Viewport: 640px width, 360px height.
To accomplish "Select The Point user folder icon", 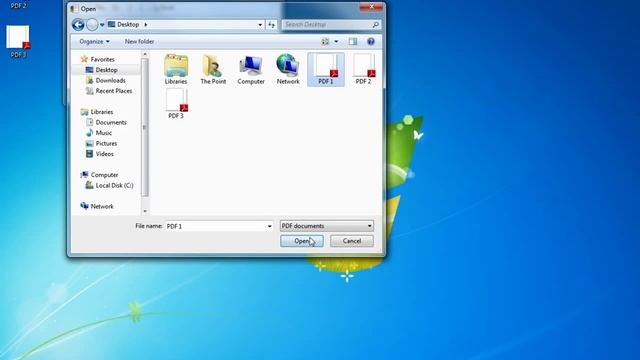I will (213, 69).
